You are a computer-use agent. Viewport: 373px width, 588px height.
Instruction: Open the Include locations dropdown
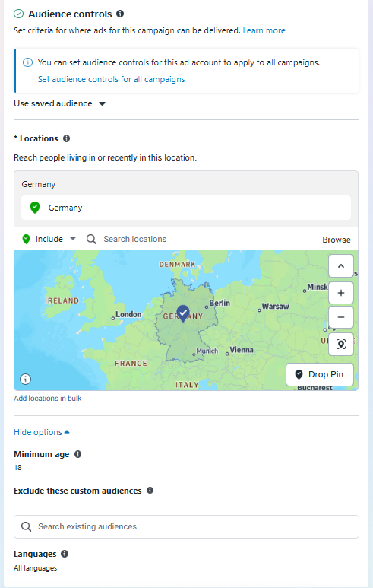(49, 239)
